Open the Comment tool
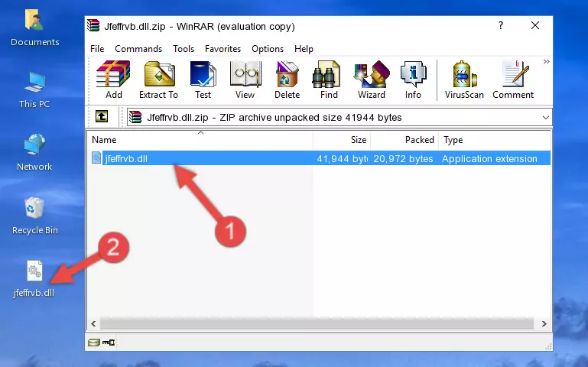Viewport: 588px width, 367px height. point(513,80)
